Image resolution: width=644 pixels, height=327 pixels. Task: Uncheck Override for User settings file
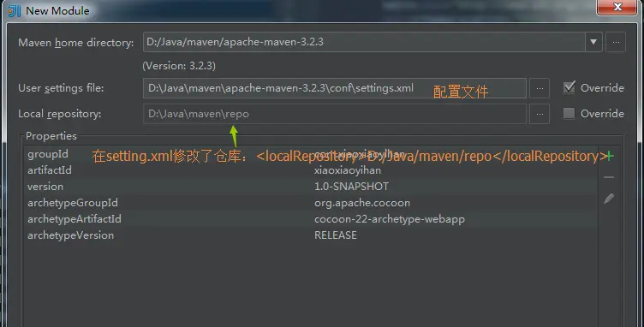[569, 87]
